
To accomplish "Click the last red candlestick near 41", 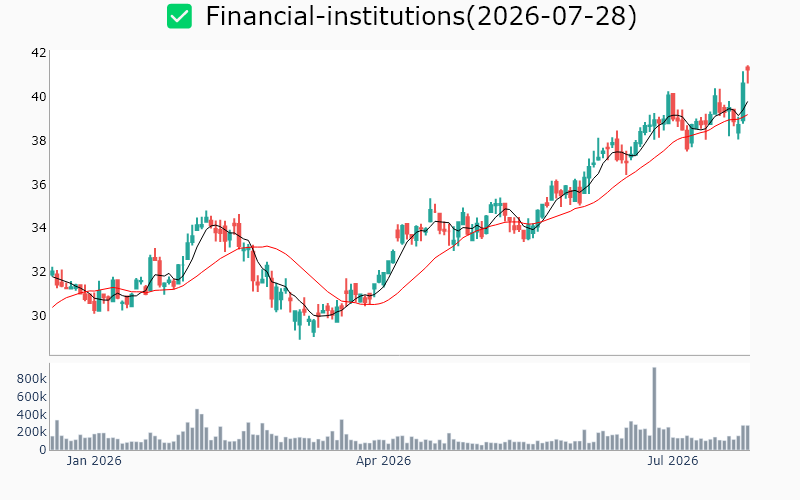I will 747,74.
